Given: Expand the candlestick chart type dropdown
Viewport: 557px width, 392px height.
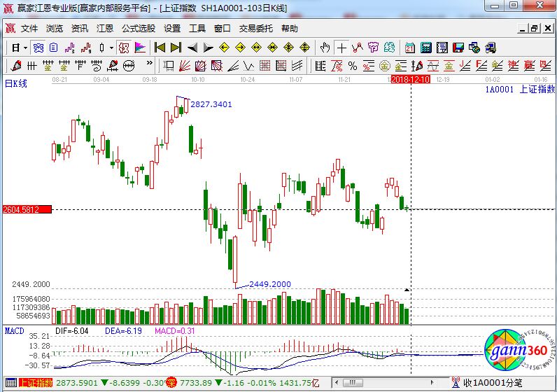Looking at the screenshot, I should pos(112,48).
